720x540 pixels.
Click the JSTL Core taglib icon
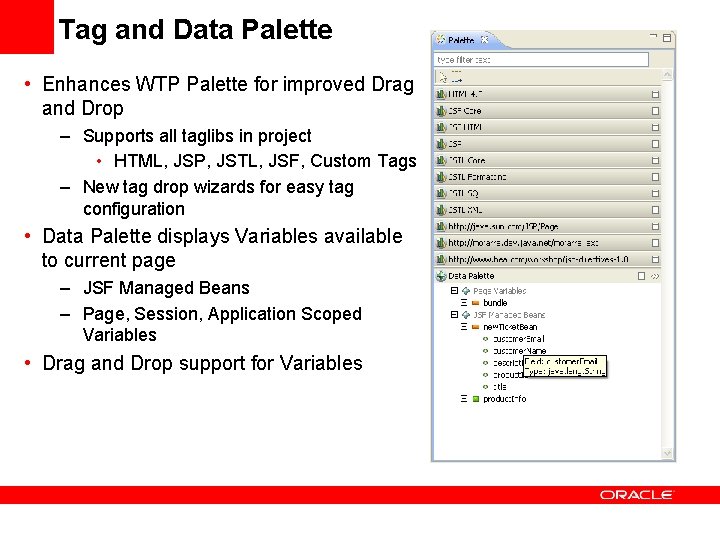pyautogui.click(x=441, y=161)
